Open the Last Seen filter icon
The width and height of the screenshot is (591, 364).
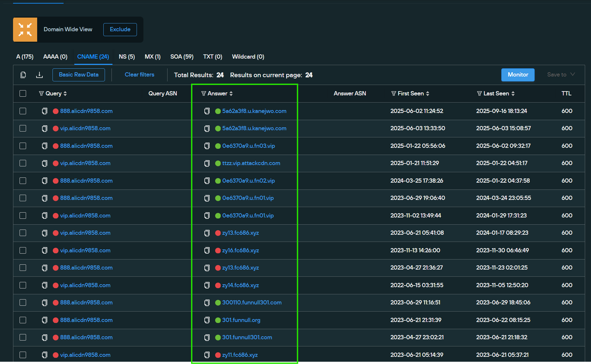pos(479,93)
